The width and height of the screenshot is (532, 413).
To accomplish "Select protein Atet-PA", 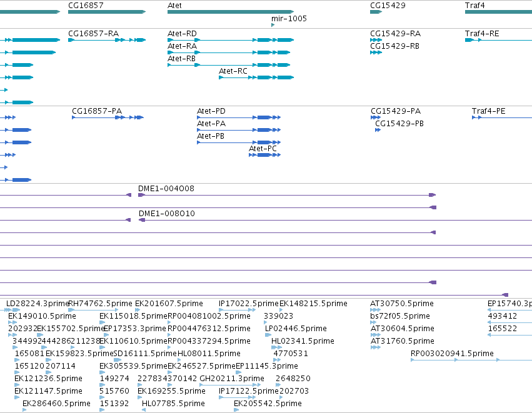I will tap(239, 130).
